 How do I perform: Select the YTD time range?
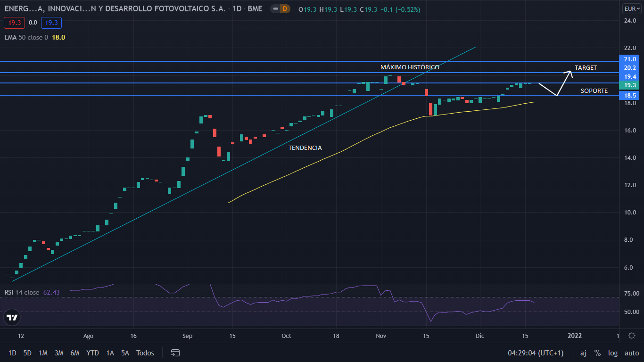pyautogui.click(x=92, y=353)
